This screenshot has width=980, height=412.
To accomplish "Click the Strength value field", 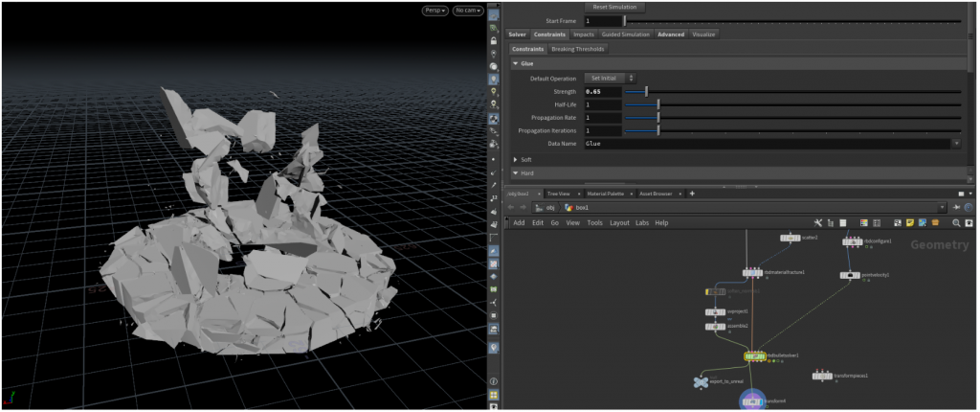I will click(x=603, y=92).
